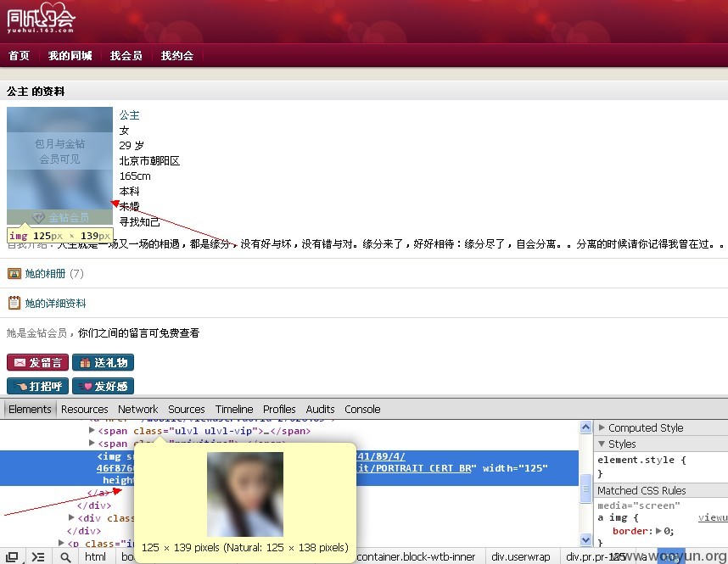
Task: Expand the border property triangle
Action: coord(658,531)
